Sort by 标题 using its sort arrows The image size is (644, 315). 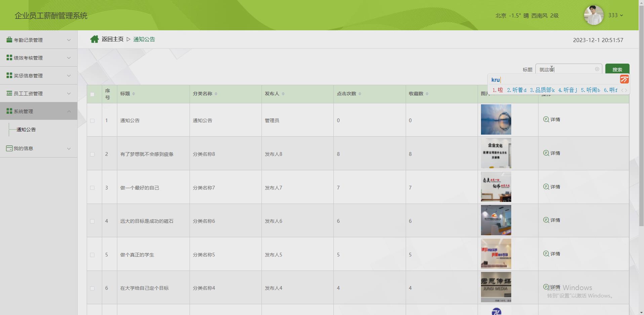click(x=133, y=94)
